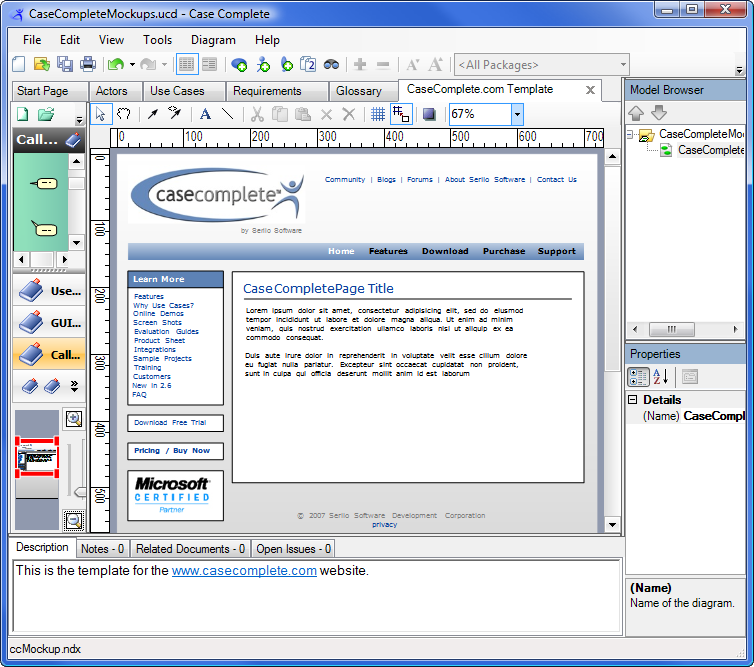Screen dimensions: 754x667
Task: Toggle the shadow effect button
Action: click(x=429, y=114)
